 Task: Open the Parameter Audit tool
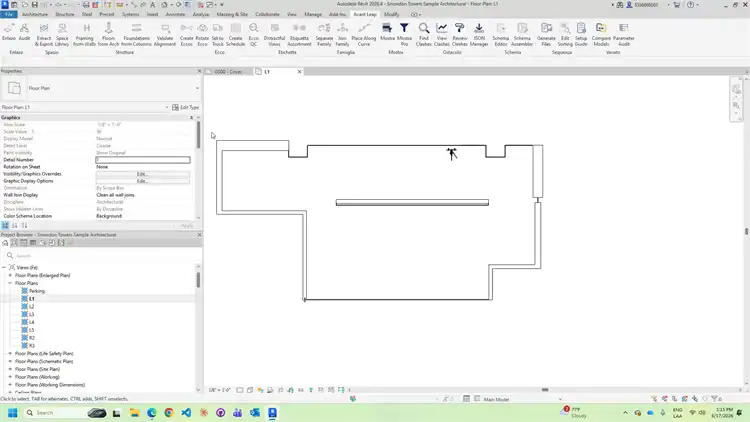tap(624, 35)
